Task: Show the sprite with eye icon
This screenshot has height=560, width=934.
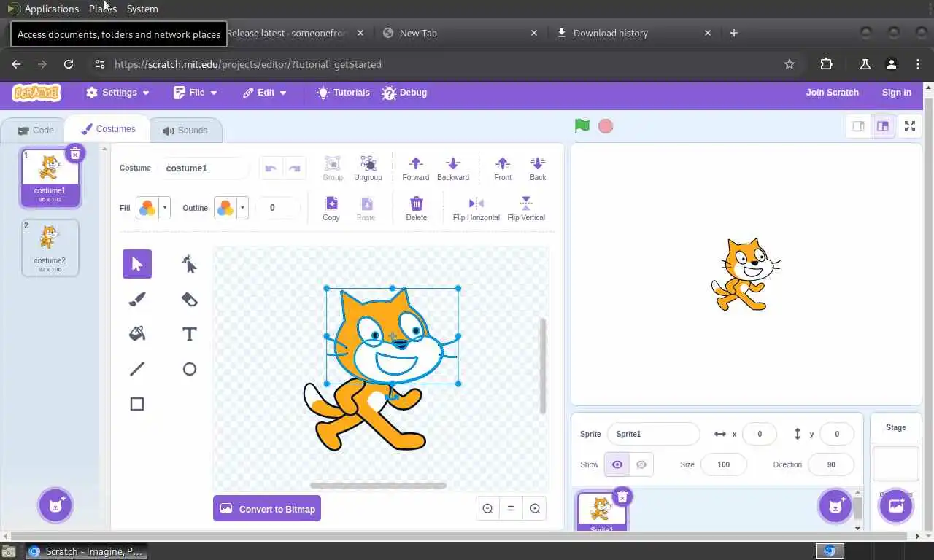Action: (617, 464)
